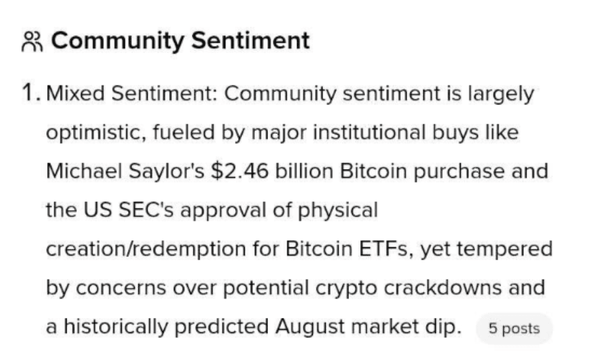Click the Mixed Sentiment label

[x=131, y=93]
